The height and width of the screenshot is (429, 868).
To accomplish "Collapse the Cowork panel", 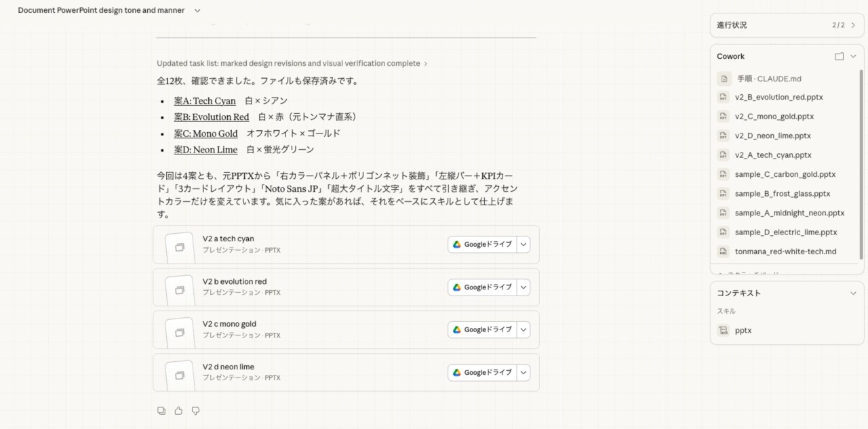I will 853,56.
